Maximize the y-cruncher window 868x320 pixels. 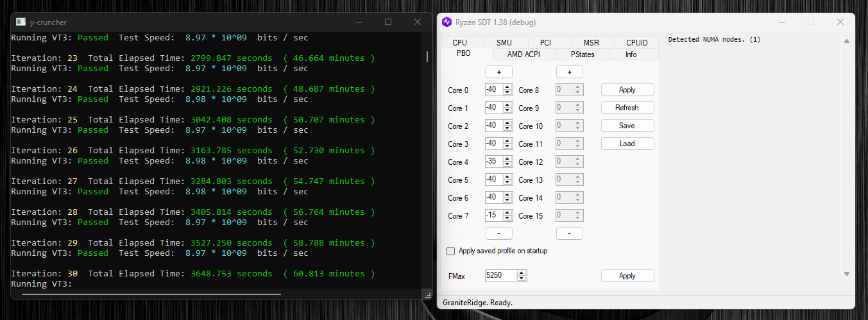[x=388, y=22]
